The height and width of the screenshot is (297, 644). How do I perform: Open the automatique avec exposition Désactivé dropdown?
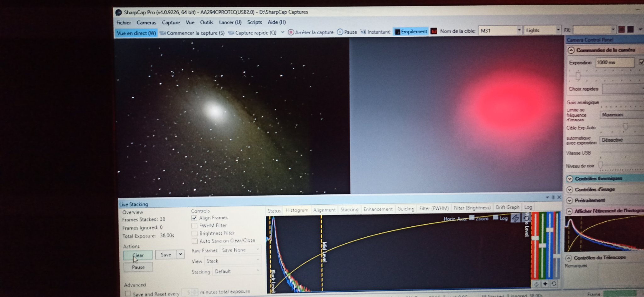pos(622,140)
